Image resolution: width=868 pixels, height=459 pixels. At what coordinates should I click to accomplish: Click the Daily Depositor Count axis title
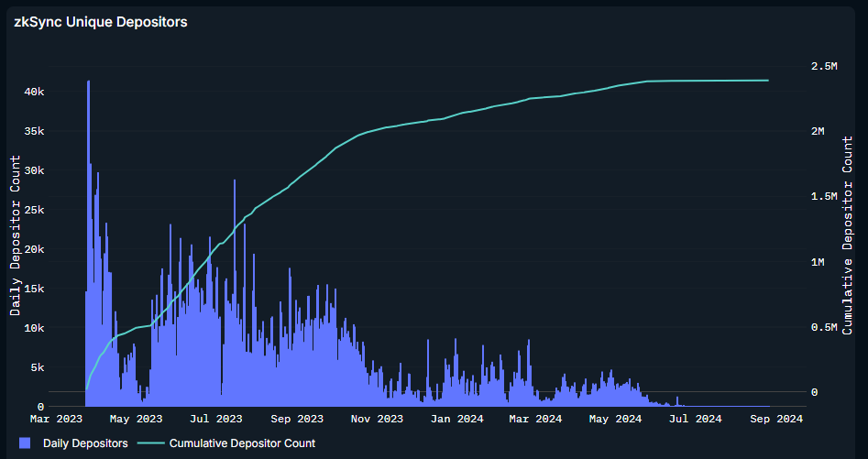pos(15,235)
